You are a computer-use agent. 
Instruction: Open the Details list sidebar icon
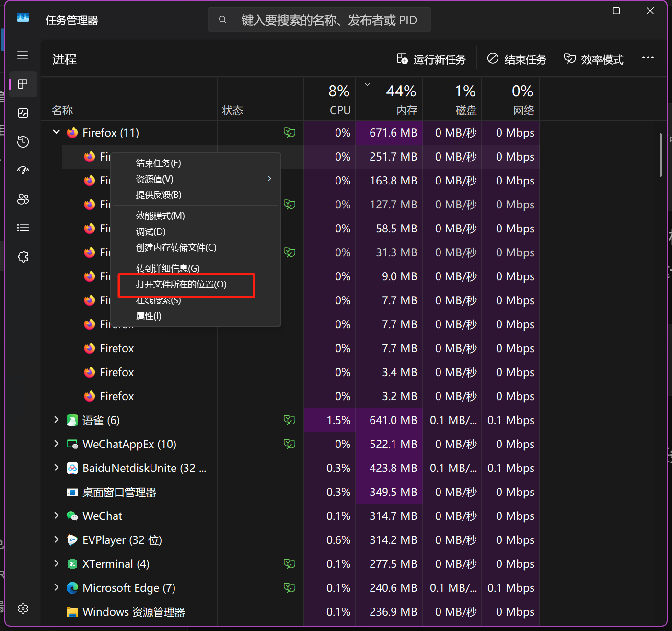(x=23, y=228)
